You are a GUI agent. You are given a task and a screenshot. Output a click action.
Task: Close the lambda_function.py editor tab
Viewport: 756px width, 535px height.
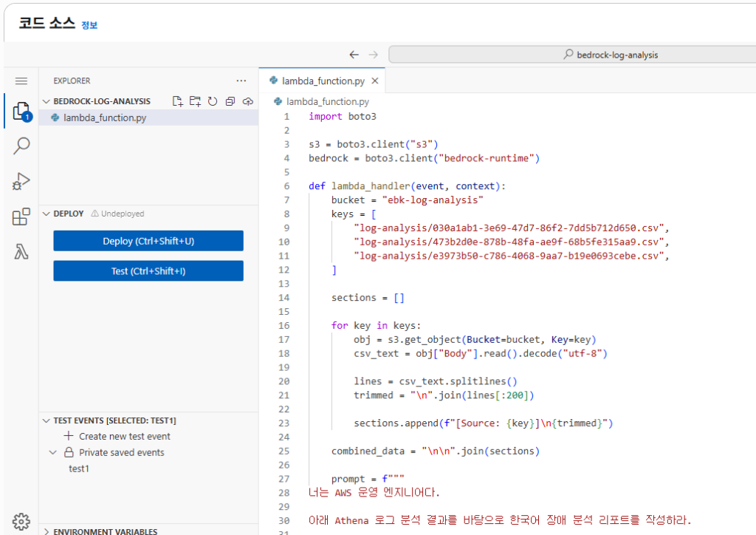coord(375,81)
